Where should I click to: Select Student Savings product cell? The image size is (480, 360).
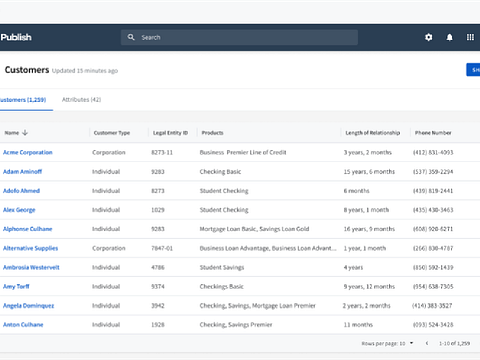click(222, 267)
